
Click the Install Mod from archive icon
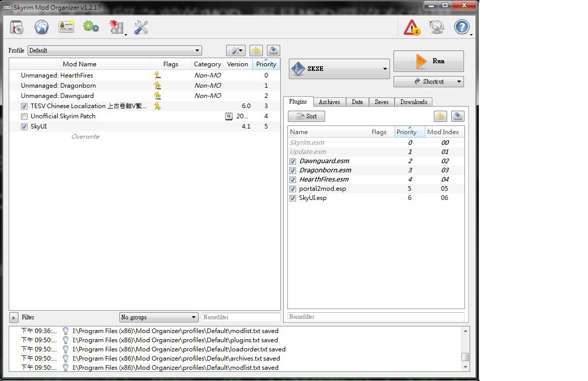tap(16, 28)
